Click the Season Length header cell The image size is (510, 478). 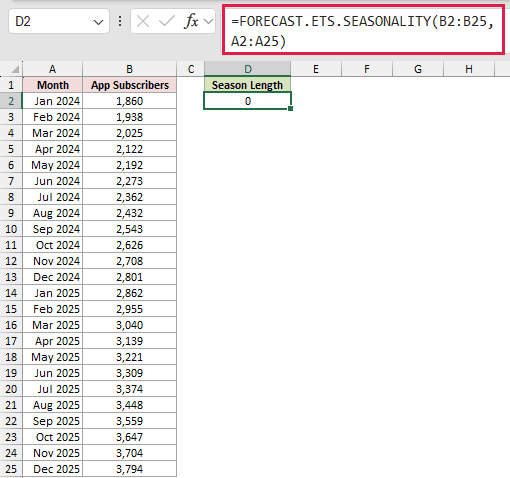[247, 85]
